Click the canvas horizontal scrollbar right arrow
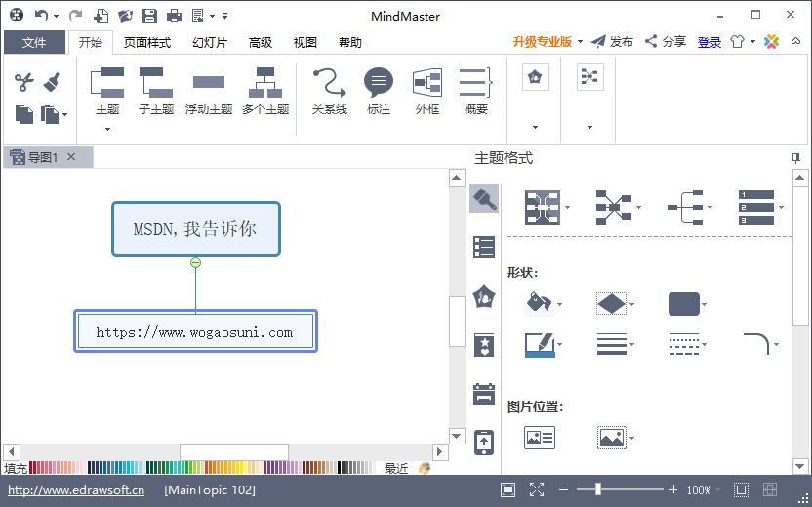The width and height of the screenshot is (812, 507). point(440,452)
